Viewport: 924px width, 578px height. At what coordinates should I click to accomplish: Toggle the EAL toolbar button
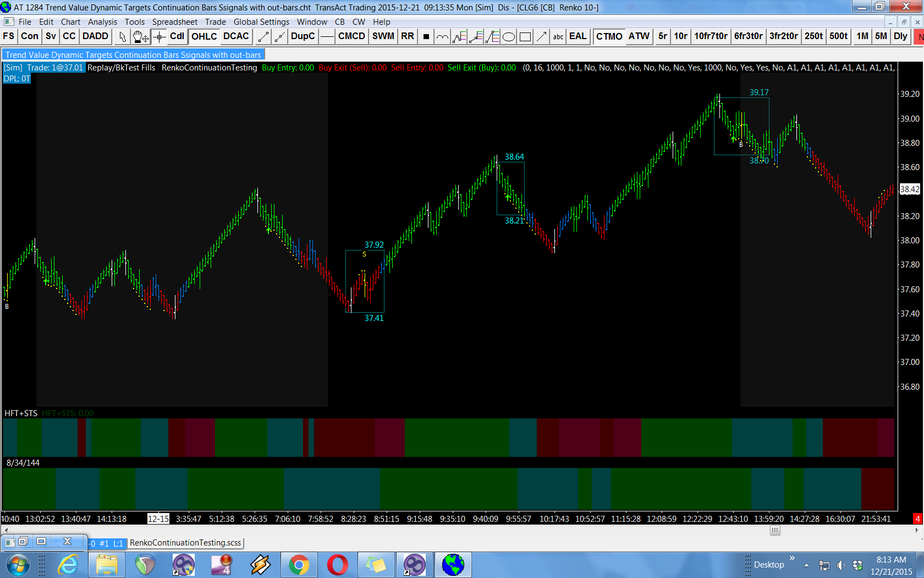pos(577,36)
